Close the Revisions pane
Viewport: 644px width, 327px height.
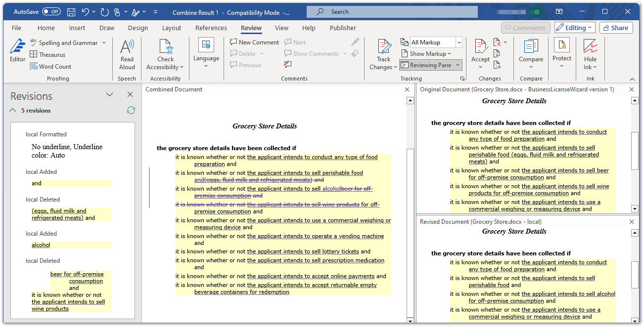(x=130, y=94)
